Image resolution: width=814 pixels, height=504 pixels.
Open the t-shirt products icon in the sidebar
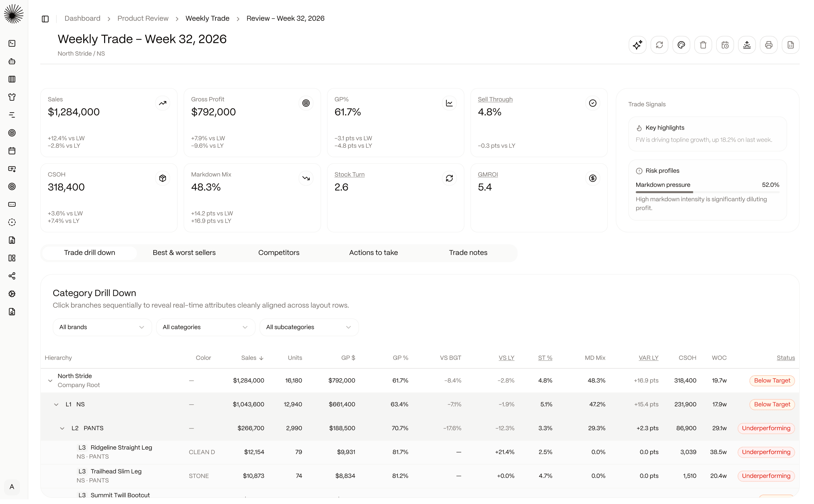click(12, 97)
